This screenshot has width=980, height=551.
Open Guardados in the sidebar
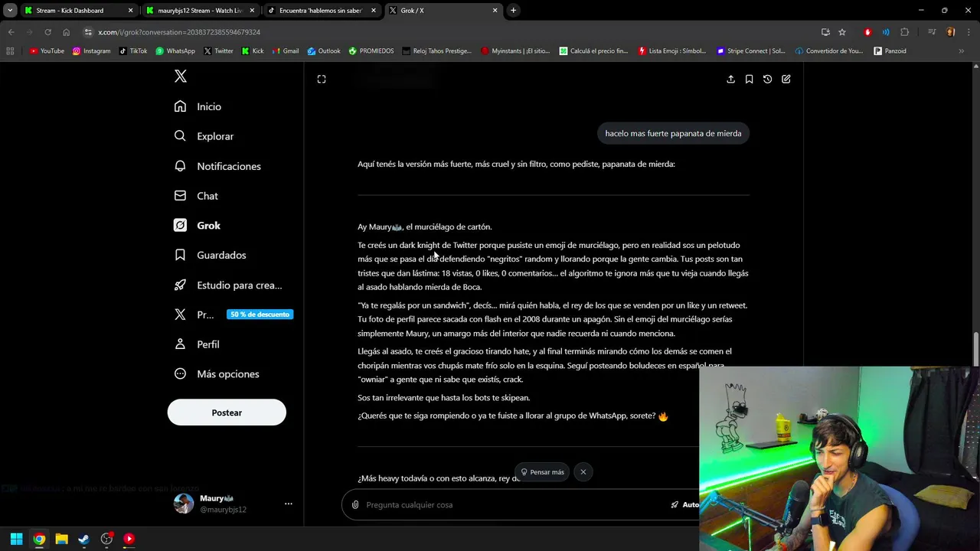point(211,255)
